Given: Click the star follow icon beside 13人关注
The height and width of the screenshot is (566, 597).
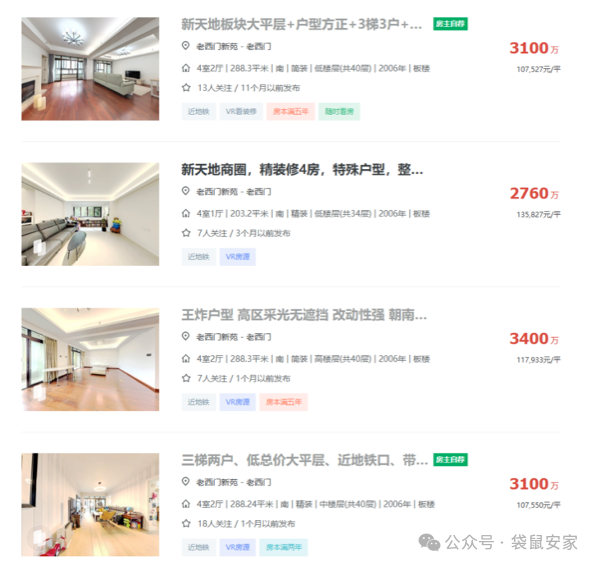Looking at the screenshot, I should (x=186, y=88).
